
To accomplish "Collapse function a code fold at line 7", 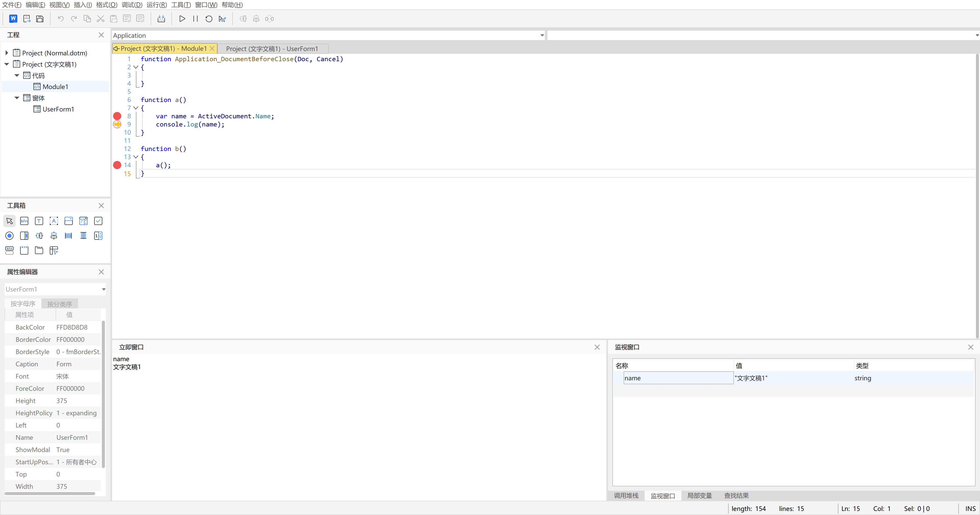I will click(x=136, y=108).
